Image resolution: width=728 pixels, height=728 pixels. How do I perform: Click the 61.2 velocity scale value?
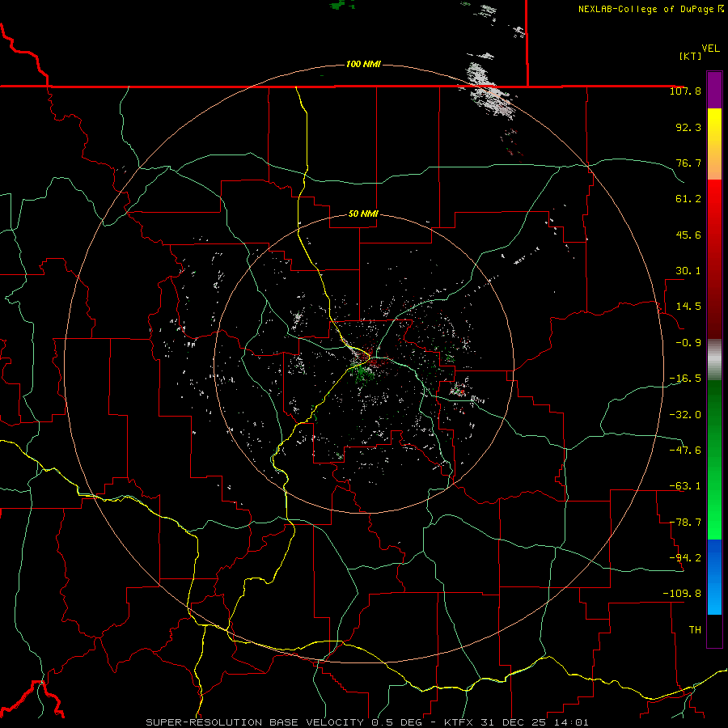point(688,199)
